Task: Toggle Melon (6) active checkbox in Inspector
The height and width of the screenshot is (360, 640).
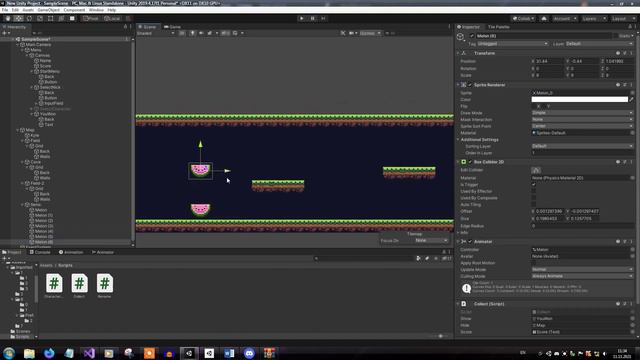Action: pos(472,36)
